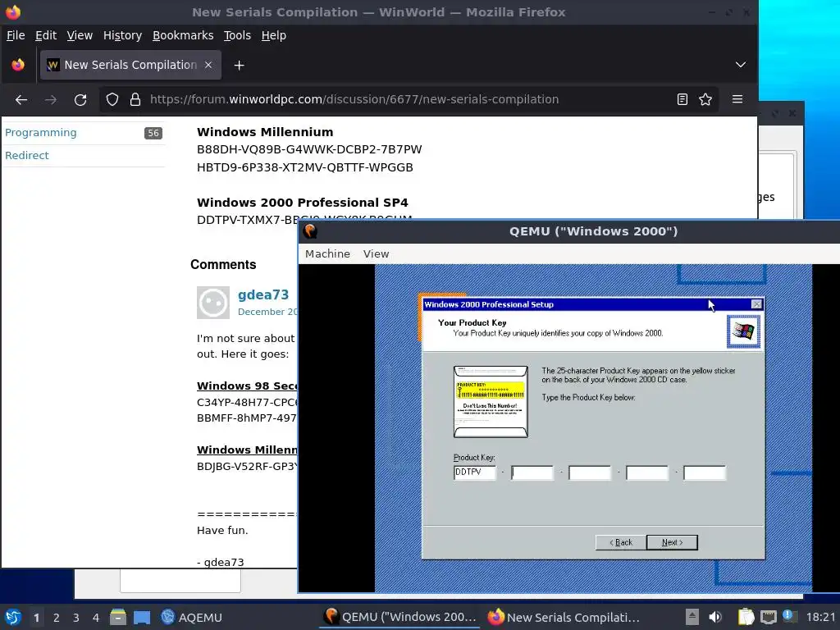Click the fourth Product Key field

point(647,472)
